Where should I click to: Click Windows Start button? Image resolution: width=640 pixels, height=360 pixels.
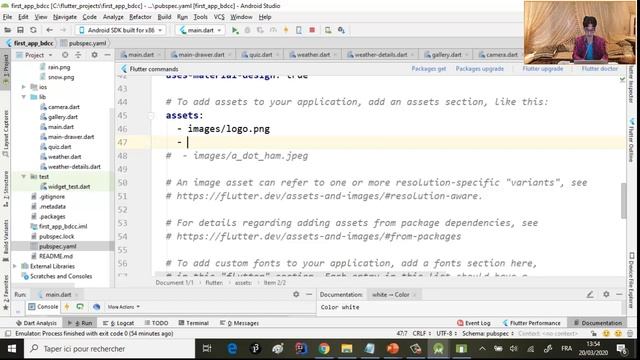click(11, 349)
